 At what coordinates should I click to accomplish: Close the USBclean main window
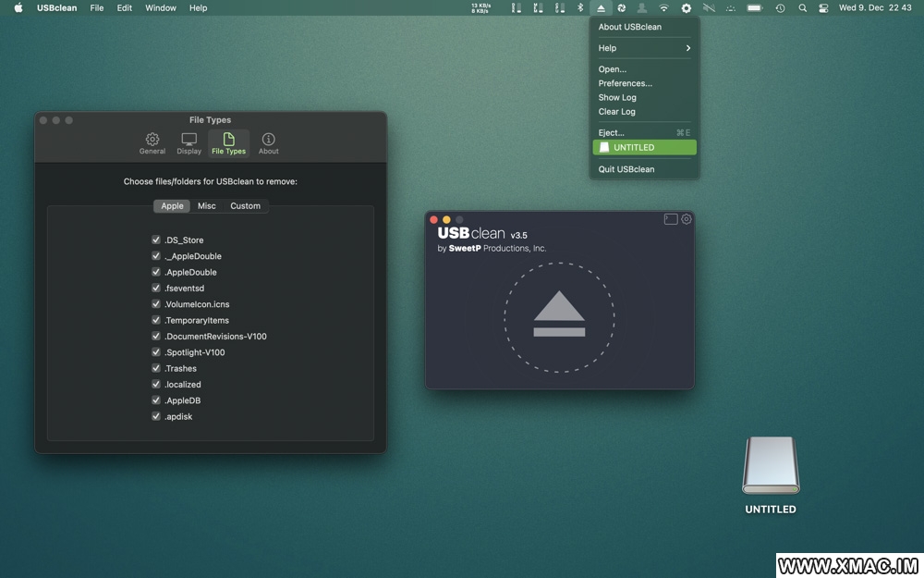click(x=433, y=219)
